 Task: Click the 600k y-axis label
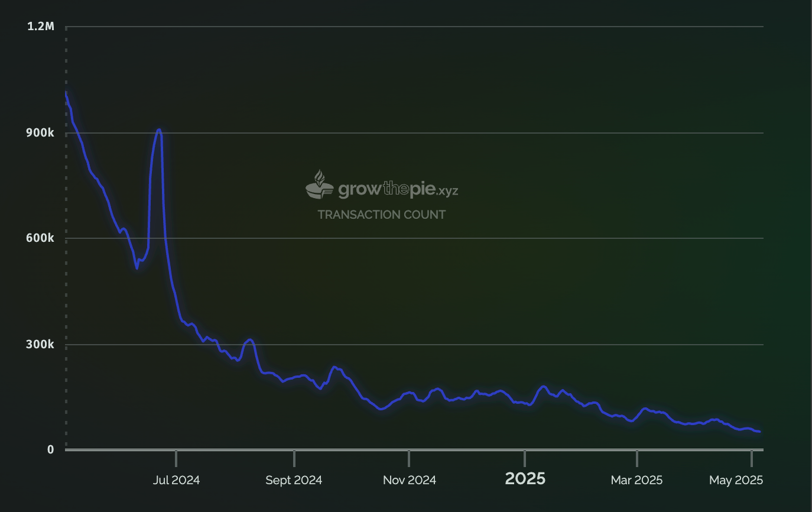pos(41,238)
